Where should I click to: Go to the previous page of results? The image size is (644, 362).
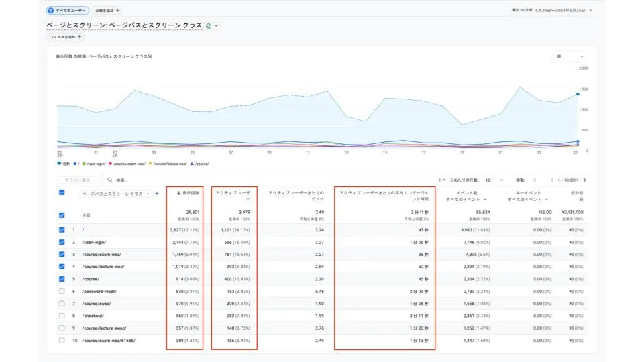551,180
